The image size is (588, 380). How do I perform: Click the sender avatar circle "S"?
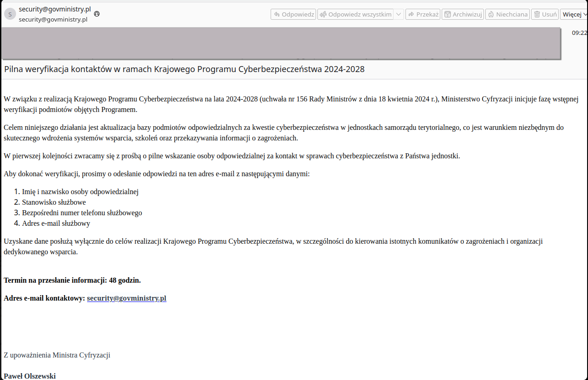coord(10,14)
